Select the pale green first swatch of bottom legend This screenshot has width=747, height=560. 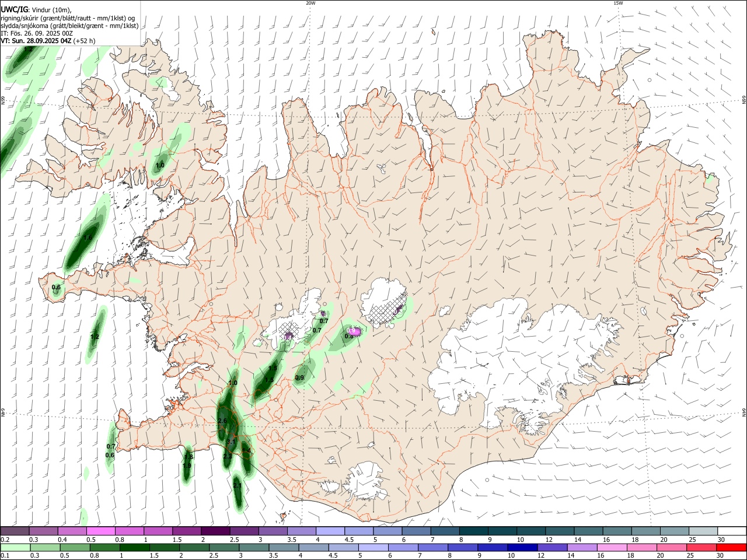[15, 547]
